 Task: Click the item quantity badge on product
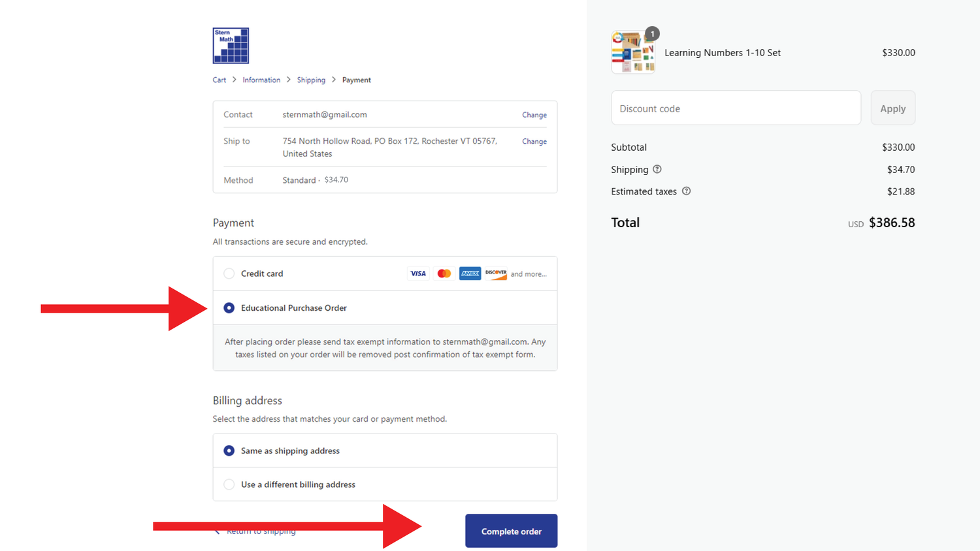coord(652,34)
